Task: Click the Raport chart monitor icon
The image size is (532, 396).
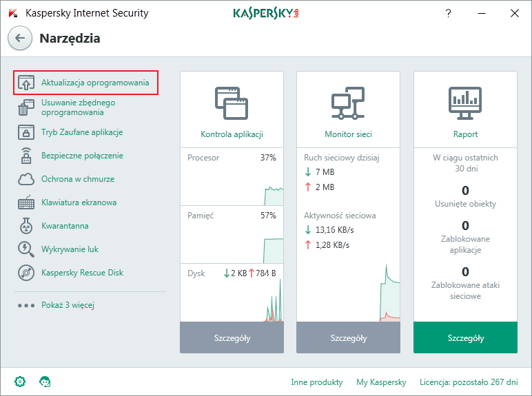Action: pos(465,103)
